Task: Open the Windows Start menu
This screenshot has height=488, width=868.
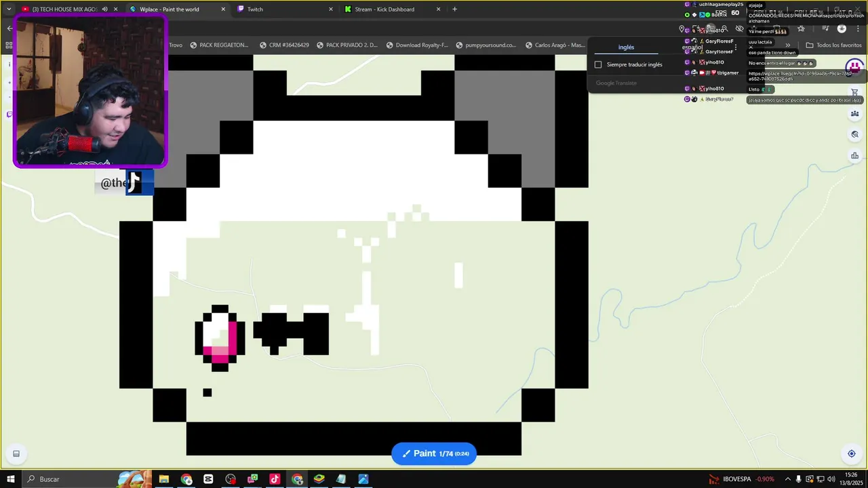Action: pos(11,479)
